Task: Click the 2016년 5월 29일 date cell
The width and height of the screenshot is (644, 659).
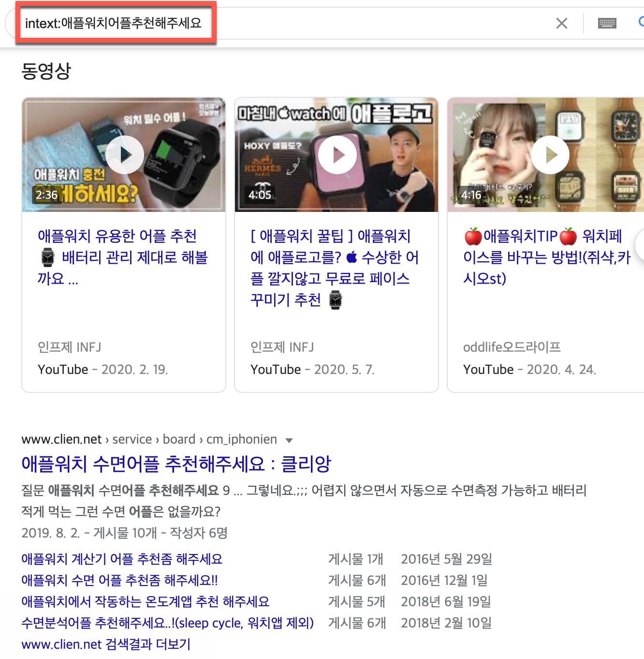Action: pos(446,559)
